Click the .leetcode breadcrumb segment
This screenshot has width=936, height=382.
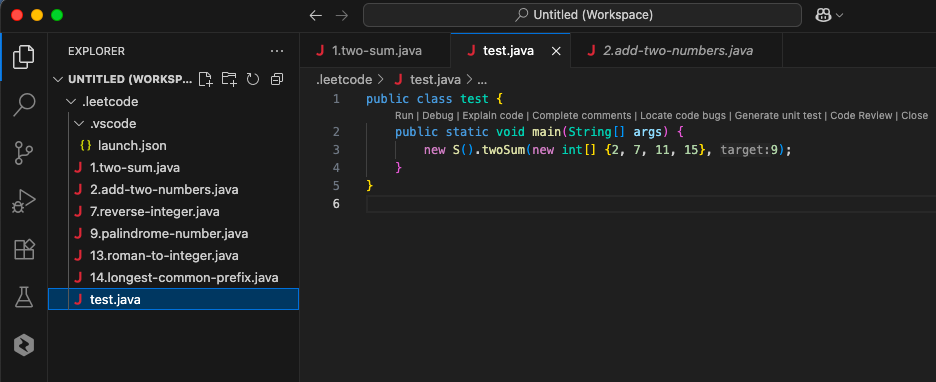[x=344, y=79]
